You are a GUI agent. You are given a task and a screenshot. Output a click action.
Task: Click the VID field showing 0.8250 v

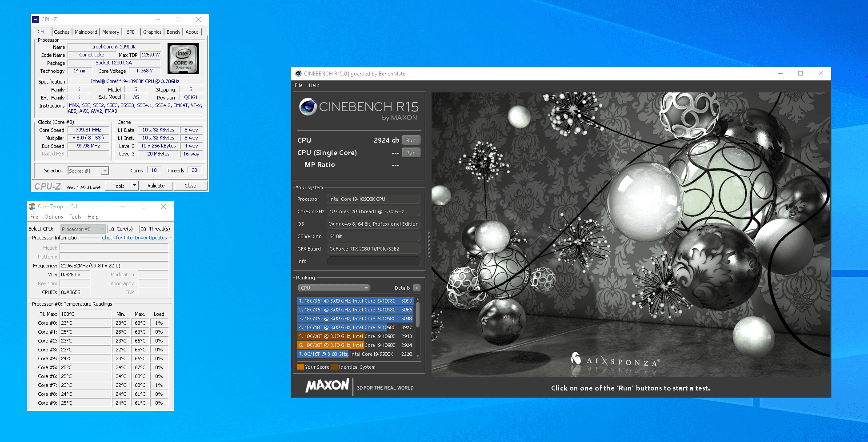[x=75, y=275]
